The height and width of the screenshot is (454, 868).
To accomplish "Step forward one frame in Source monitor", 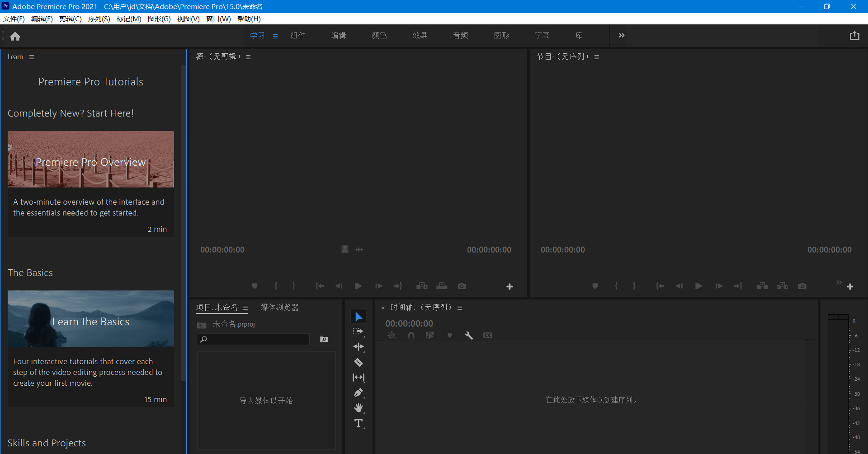I will click(x=378, y=286).
